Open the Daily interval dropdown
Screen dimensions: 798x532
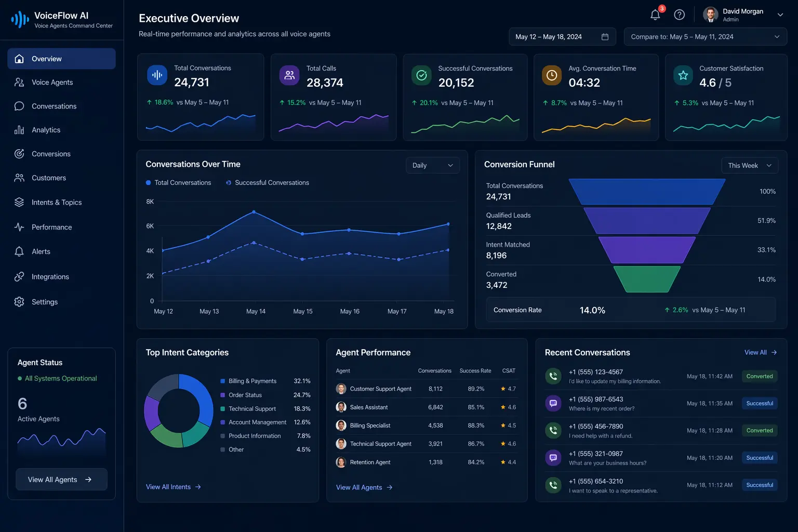pyautogui.click(x=432, y=165)
